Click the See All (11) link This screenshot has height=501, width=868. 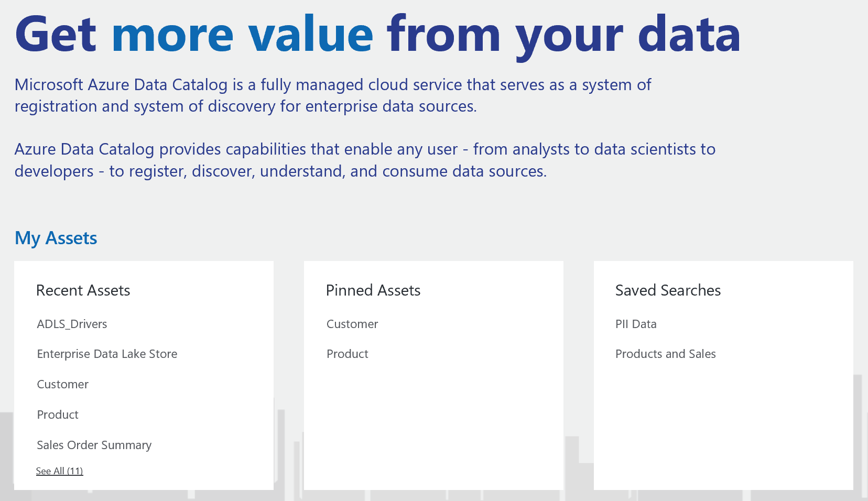(59, 471)
